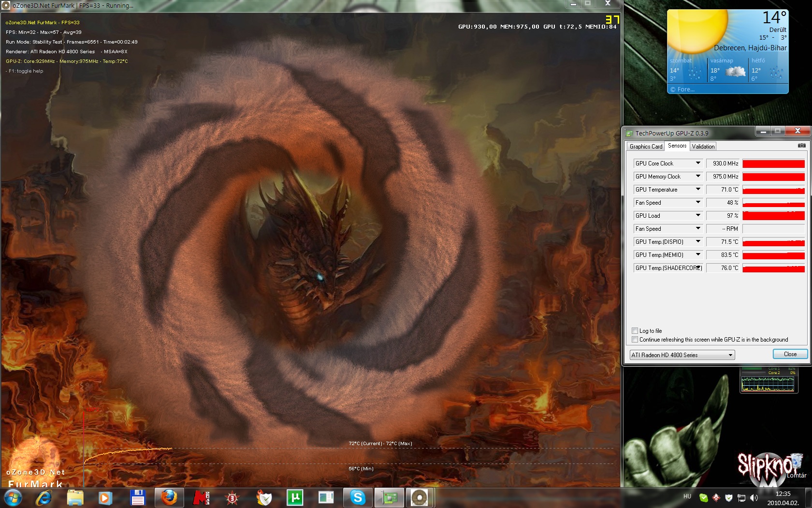The width and height of the screenshot is (812, 508).
Task: Click the GPU-Z Close button
Action: point(790,354)
